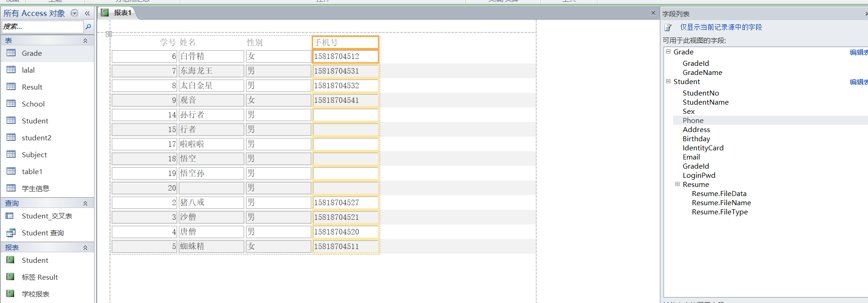Click the Grade table icon
The height and width of the screenshot is (303, 868).
tap(11, 53)
